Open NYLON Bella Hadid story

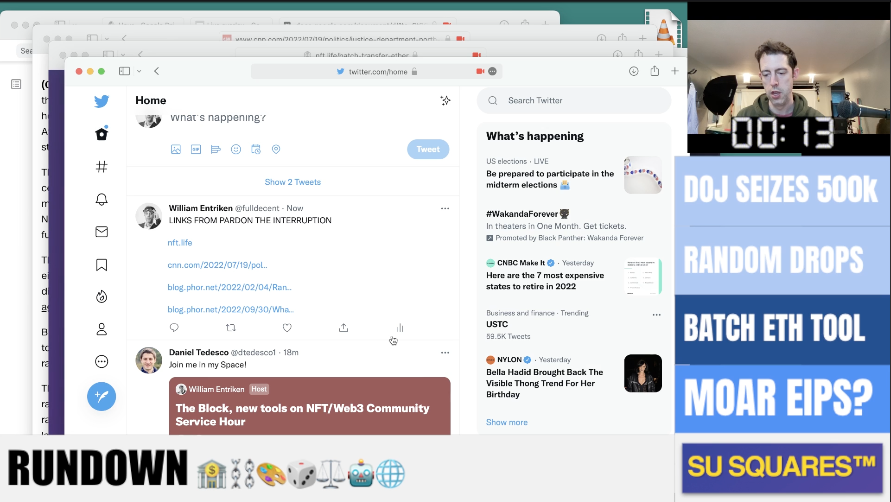click(574, 376)
